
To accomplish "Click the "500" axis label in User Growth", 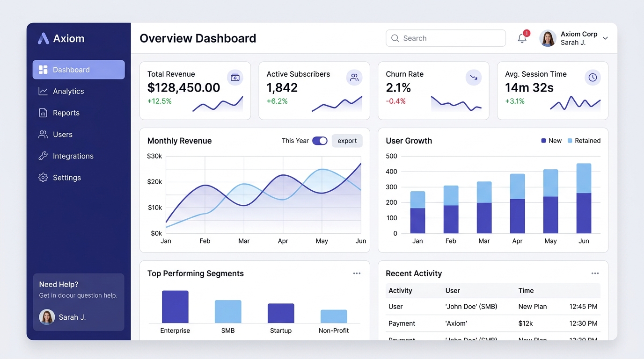I will coord(391,156).
